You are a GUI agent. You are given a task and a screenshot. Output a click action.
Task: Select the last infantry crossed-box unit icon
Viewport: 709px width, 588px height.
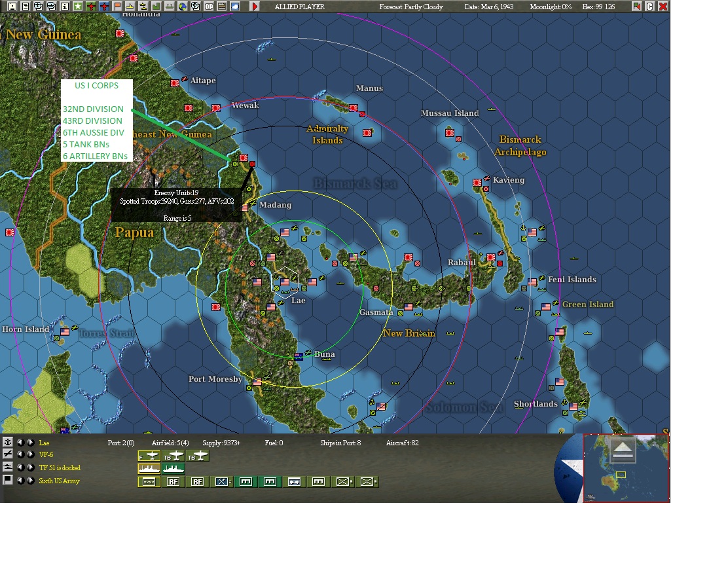click(368, 482)
